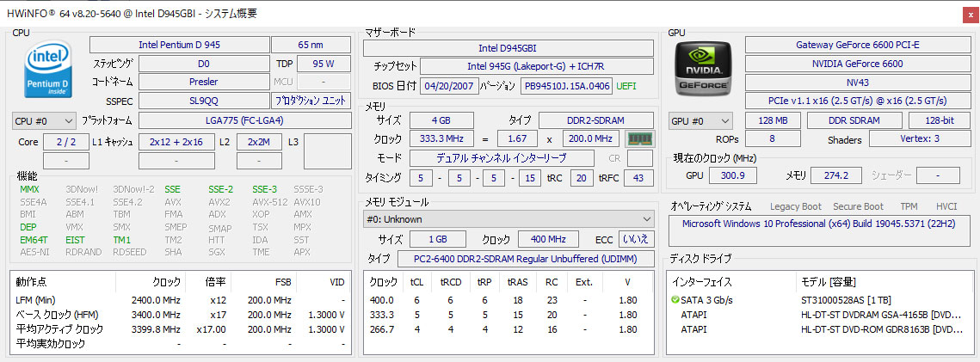The width and height of the screenshot is (980, 362).
Task: Click the memory size 4 GB field
Action: pyautogui.click(x=441, y=120)
